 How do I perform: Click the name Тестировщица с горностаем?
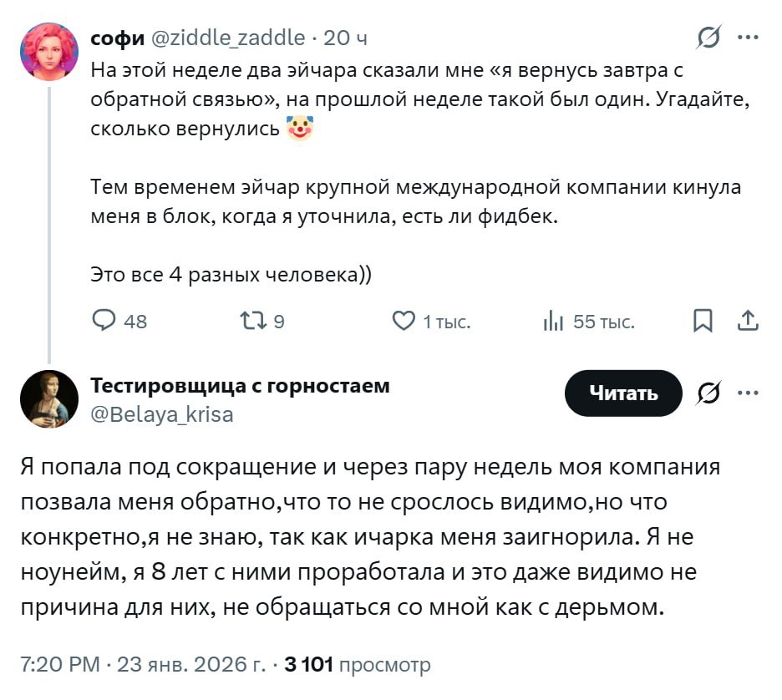click(240, 386)
